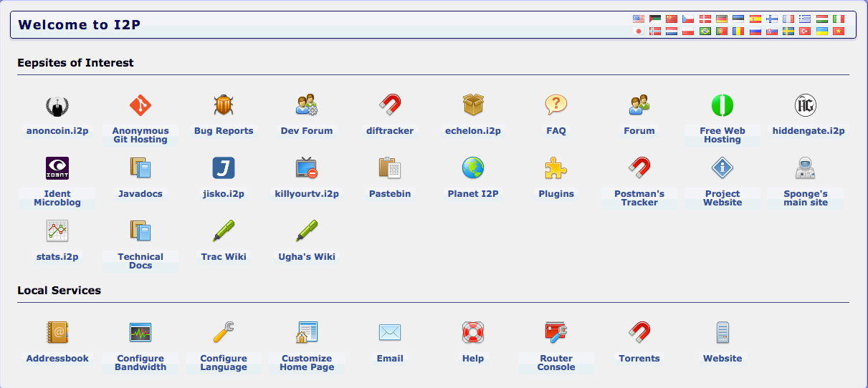Open the Anonymous Git Hosting icon

pyautogui.click(x=140, y=106)
